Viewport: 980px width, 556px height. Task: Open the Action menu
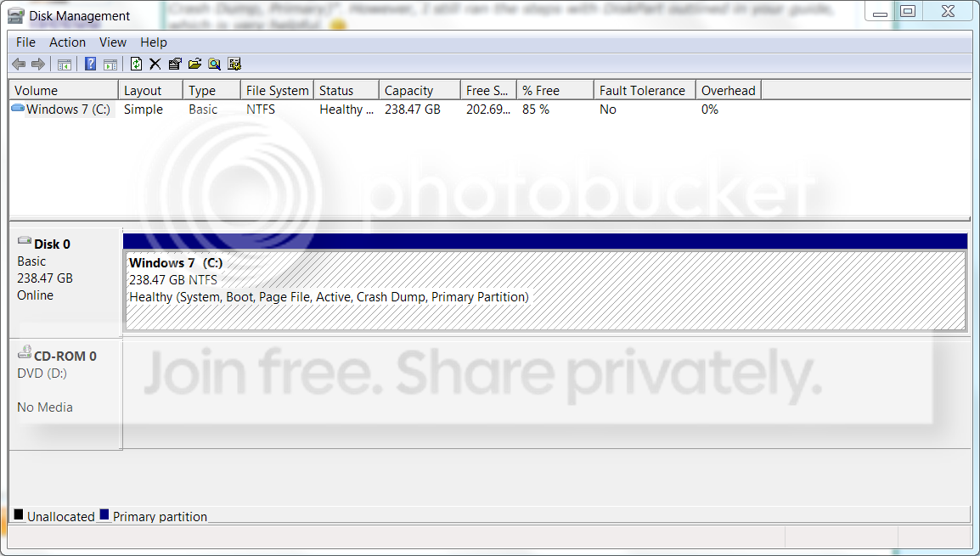pyautogui.click(x=67, y=42)
